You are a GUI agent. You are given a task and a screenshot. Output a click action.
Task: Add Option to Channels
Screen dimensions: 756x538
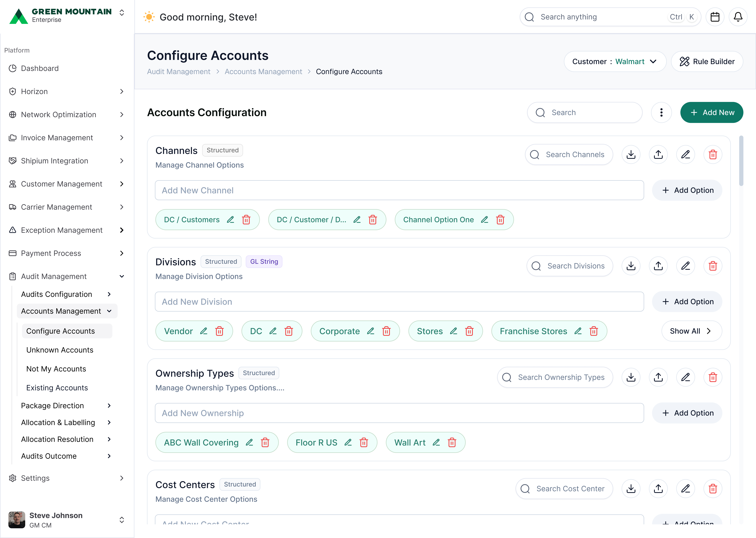[x=687, y=190]
